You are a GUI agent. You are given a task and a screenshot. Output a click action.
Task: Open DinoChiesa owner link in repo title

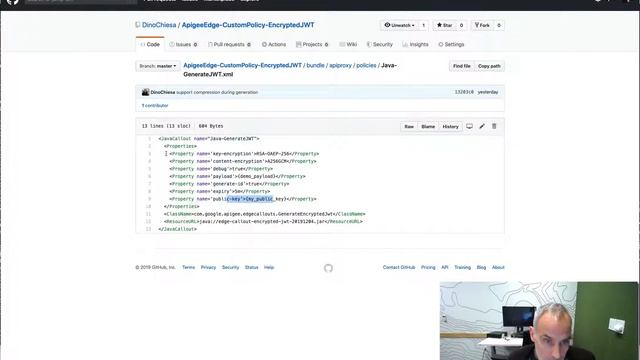tap(159, 25)
